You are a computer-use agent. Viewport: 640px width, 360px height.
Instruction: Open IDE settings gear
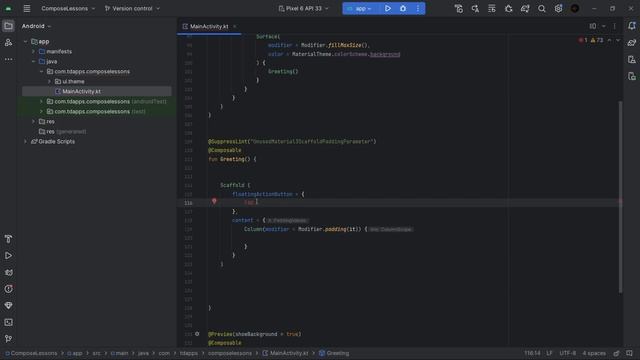click(x=558, y=8)
